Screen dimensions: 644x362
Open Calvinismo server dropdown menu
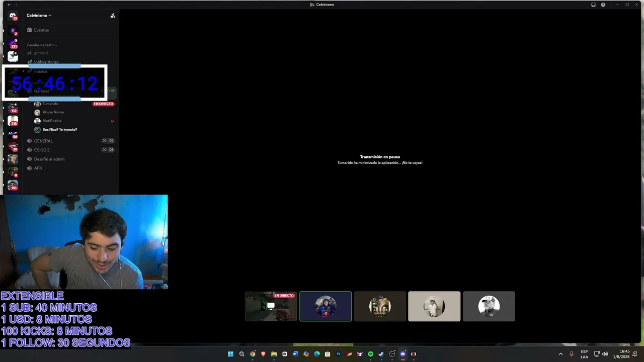(x=39, y=16)
